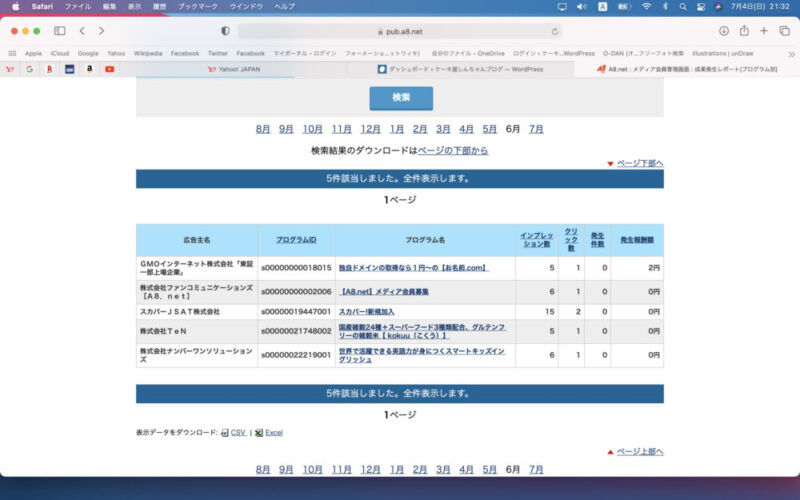Open the kokuu 雑穀米 program link
The height and width of the screenshot is (500, 800).
point(422,331)
